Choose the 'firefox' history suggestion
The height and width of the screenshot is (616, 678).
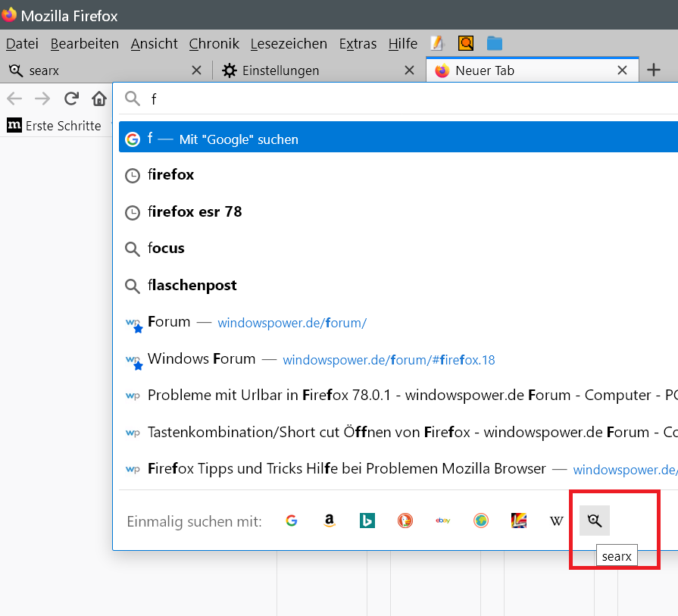398,175
